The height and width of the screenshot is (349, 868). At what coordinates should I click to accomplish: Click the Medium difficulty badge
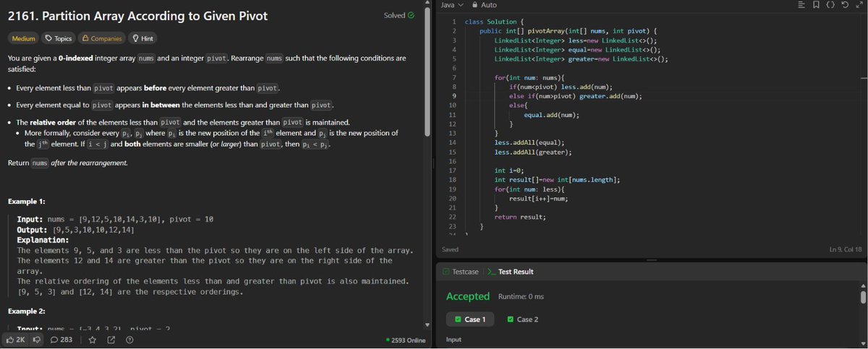pyautogui.click(x=24, y=38)
